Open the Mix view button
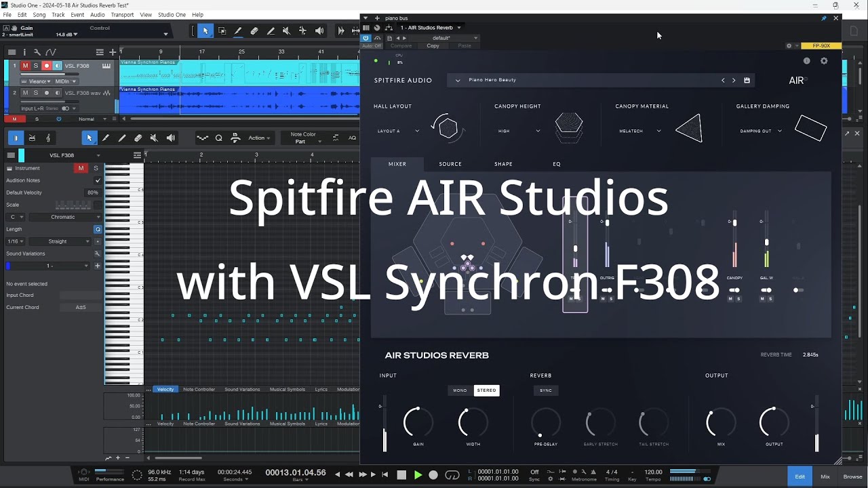Screen dimensions: 868x488 pos(825,476)
